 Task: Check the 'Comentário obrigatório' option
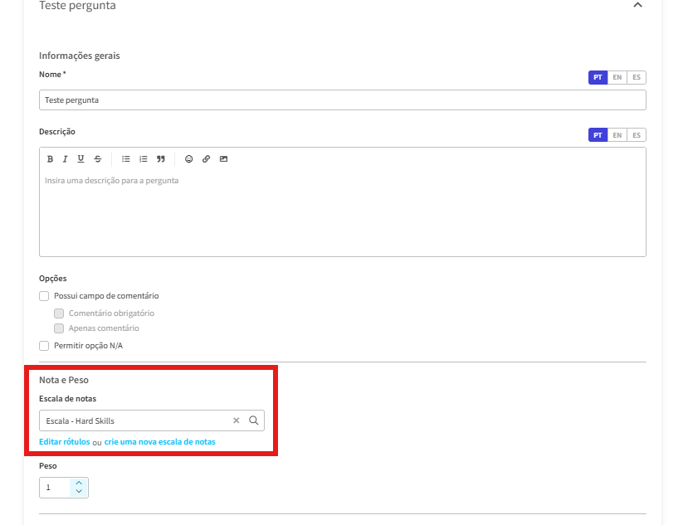(x=59, y=313)
